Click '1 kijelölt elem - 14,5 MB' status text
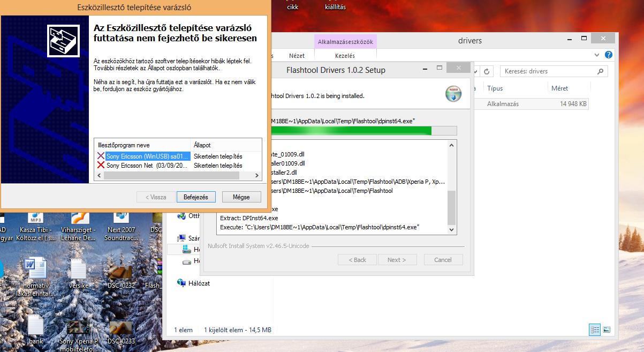 click(237, 330)
